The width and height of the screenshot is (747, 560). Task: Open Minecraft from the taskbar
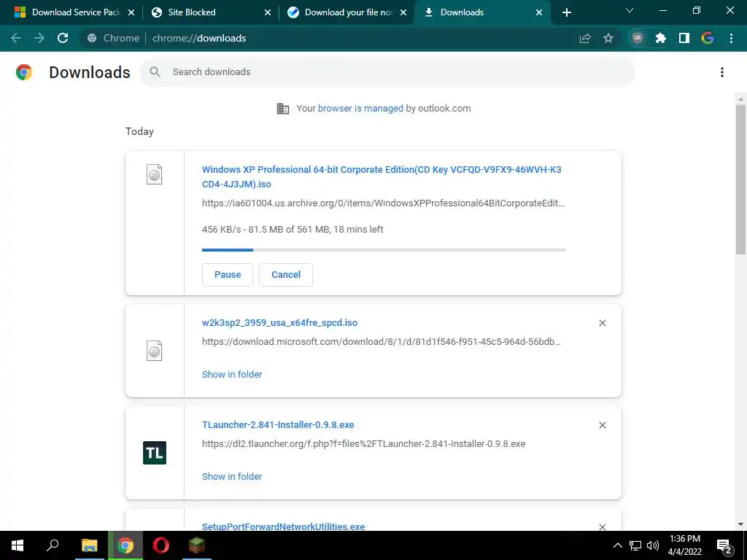point(197,545)
